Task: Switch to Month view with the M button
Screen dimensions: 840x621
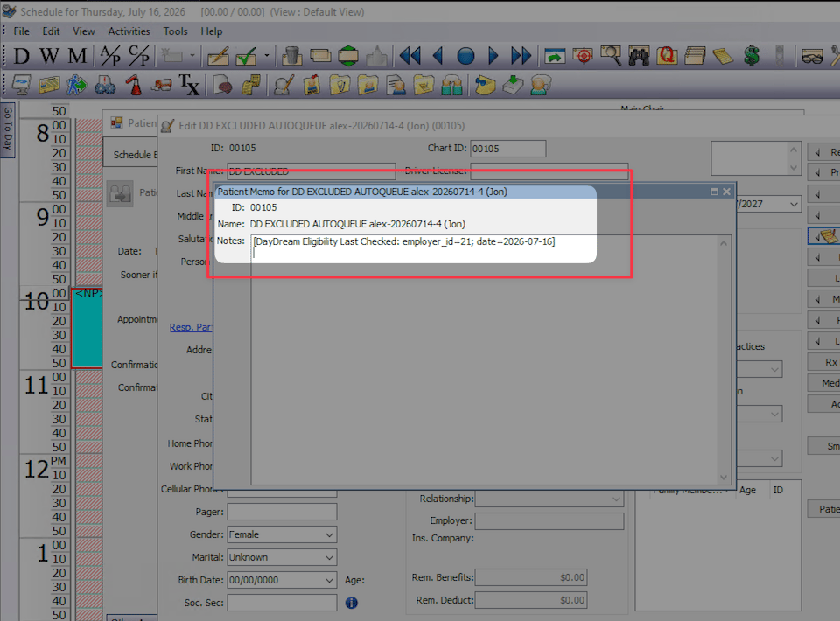Action: 77,56
